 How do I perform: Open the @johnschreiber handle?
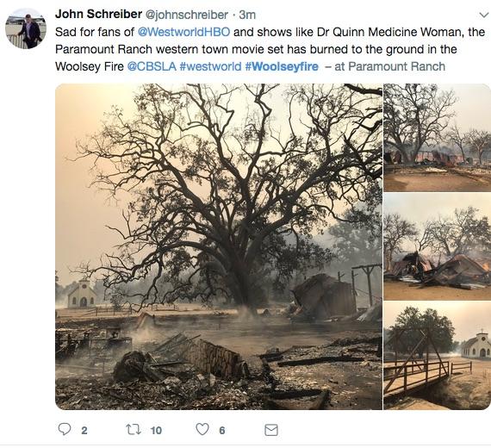(x=187, y=15)
